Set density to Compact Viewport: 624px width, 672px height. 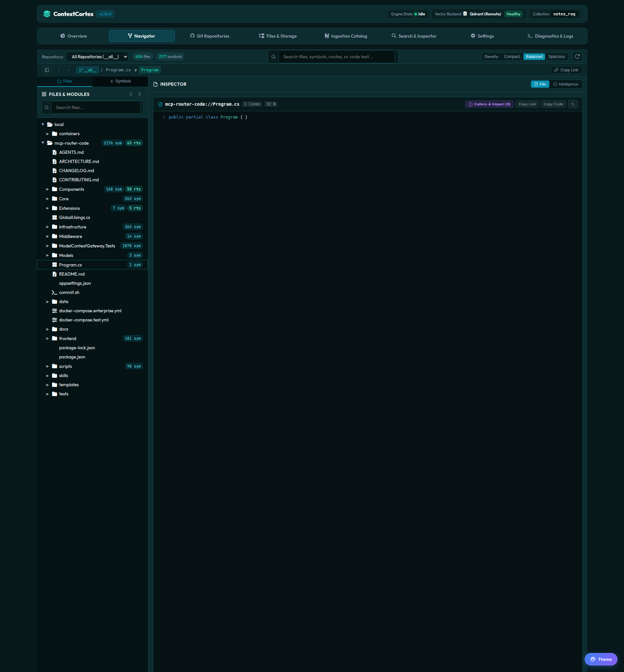coord(512,57)
